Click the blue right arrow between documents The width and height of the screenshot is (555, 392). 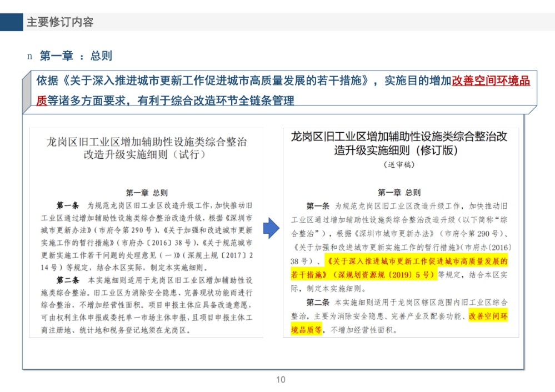272,228
